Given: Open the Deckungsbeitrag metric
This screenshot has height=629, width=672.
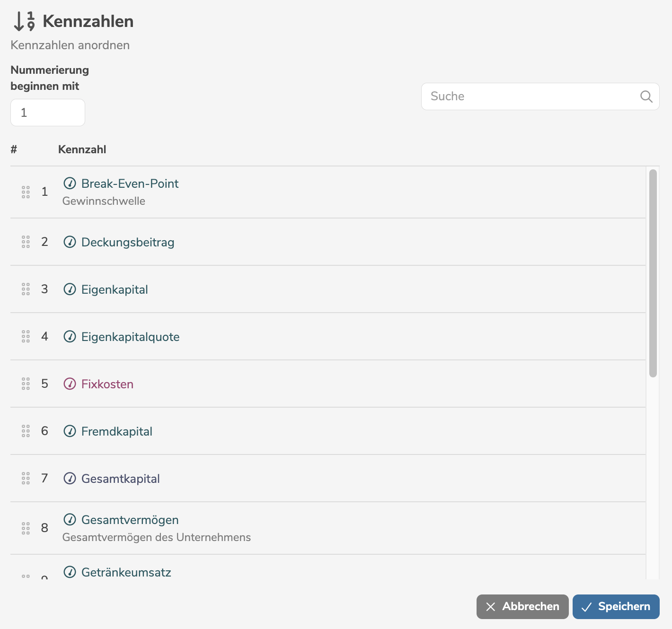Looking at the screenshot, I should [x=128, y=242].
